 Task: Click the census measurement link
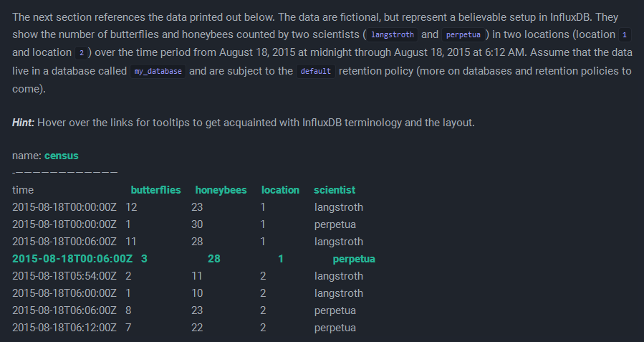61,156
